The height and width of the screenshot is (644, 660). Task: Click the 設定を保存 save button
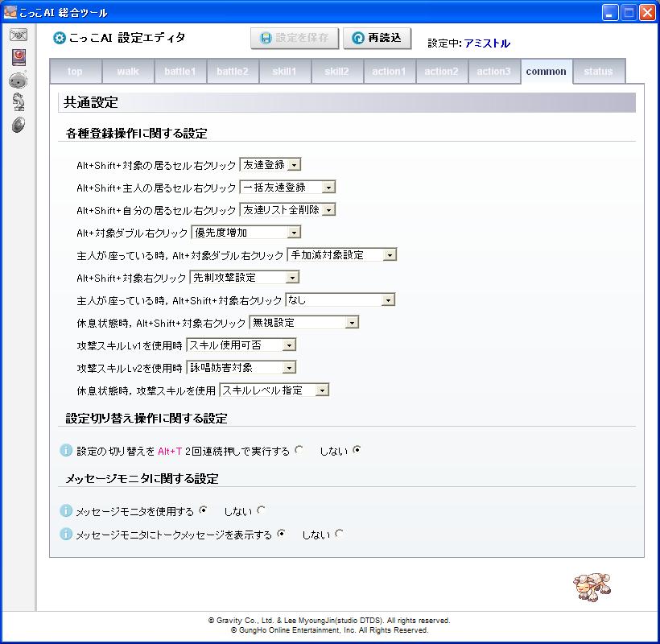click(x=295, y=38)
